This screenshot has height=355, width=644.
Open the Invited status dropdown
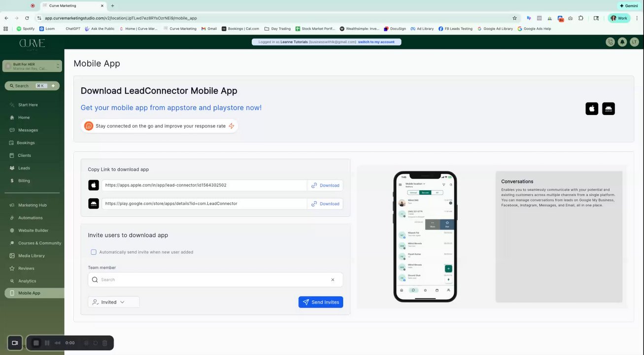[x=113, y=302]
